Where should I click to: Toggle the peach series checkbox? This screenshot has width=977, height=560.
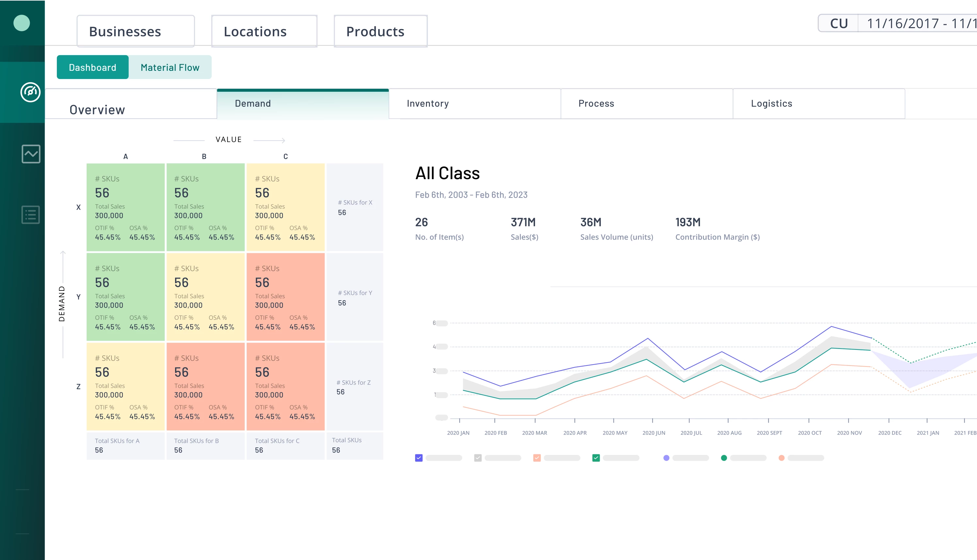point(537,458)
